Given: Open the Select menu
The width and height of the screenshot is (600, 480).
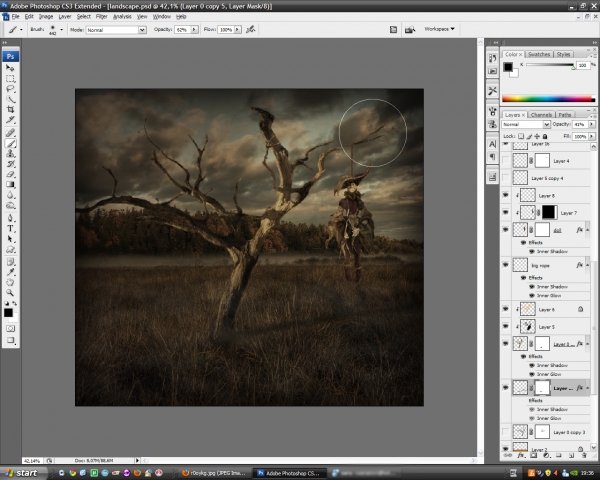Looking at the screenshot, I should click(x=83, y=16).
